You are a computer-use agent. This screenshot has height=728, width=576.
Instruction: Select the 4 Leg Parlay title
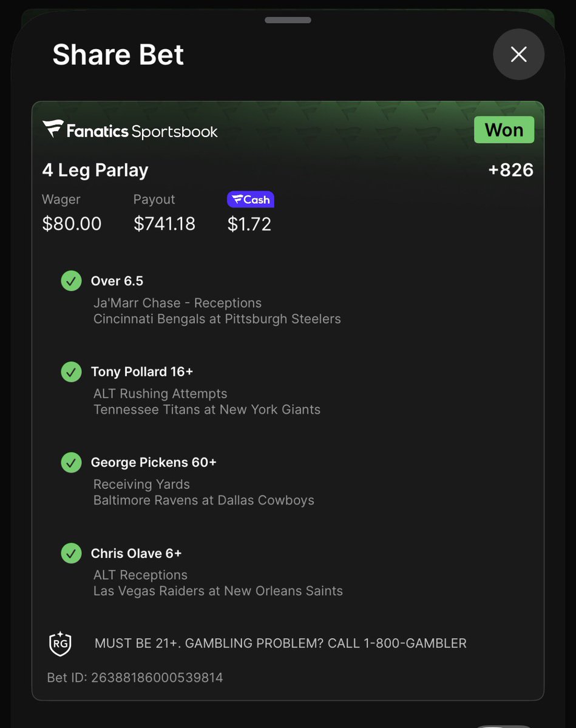(95, 170)
